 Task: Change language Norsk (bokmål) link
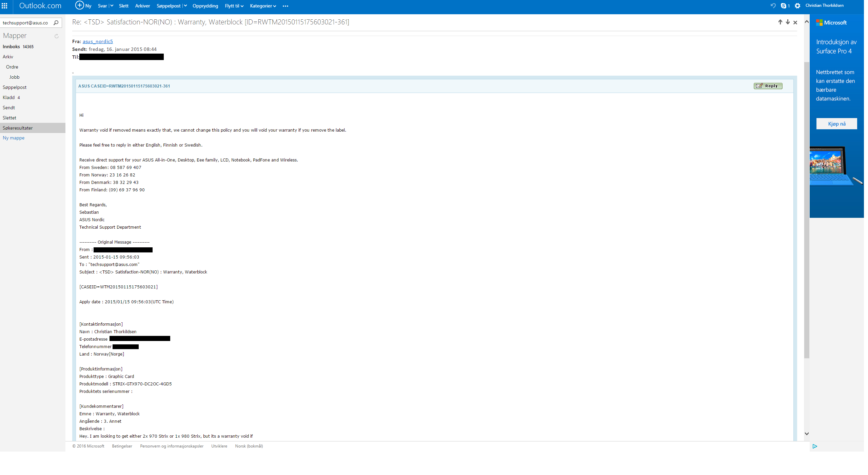249,446
